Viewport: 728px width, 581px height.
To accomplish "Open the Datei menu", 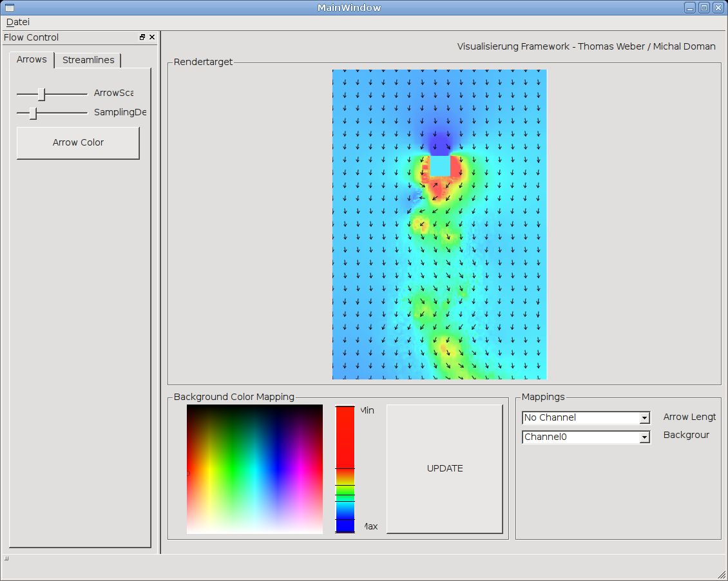I will click(18, 22).
